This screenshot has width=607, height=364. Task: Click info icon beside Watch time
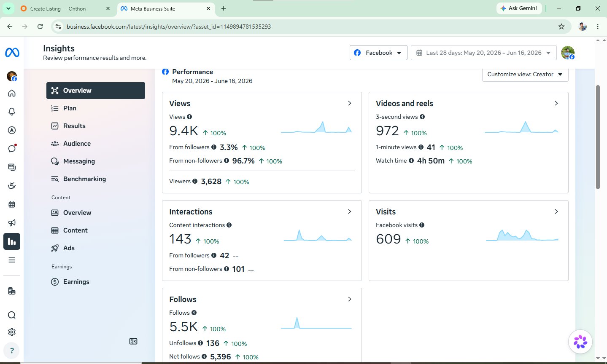point(411,161)
